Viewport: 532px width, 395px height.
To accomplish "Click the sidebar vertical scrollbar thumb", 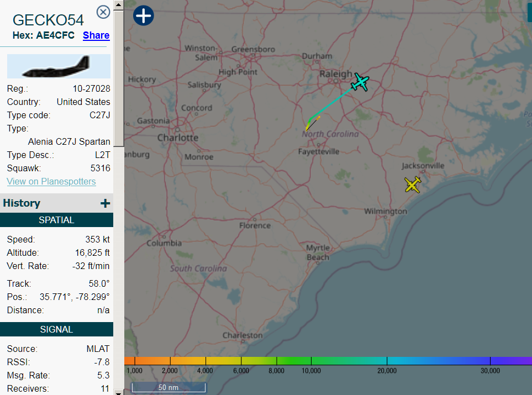I will 118,78.
